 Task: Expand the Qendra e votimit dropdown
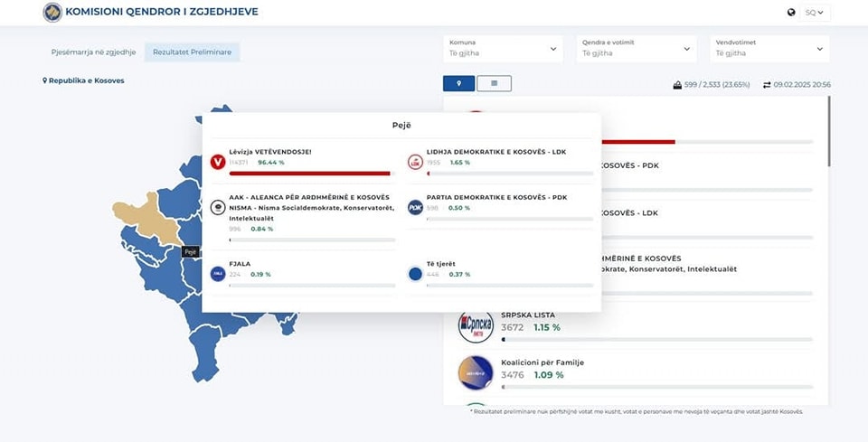pos(637,48)
